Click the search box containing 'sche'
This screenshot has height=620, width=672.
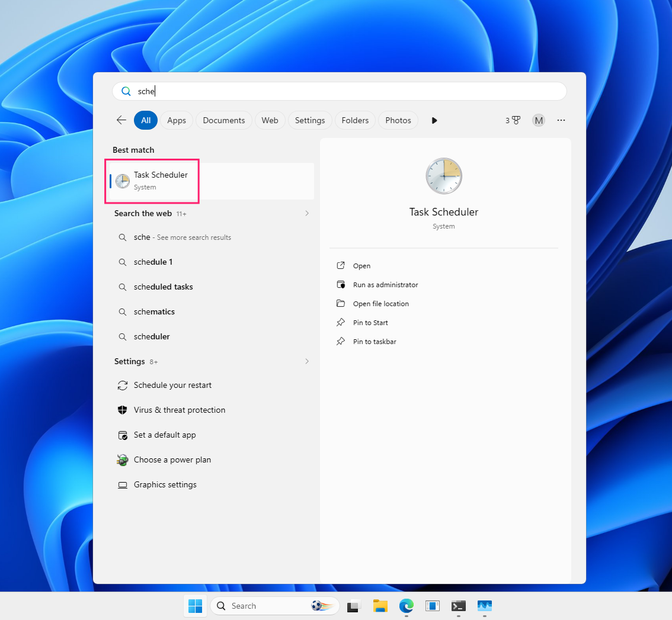(x=340, y=91)
